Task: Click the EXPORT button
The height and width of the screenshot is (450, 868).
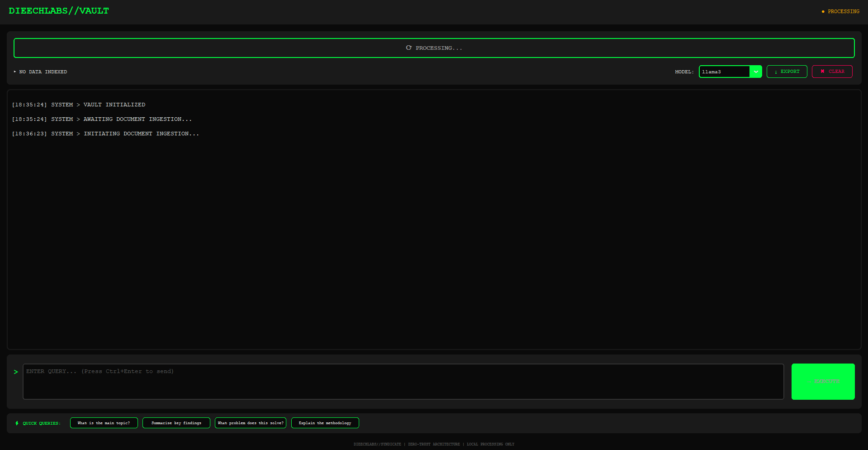Action: pyautogui.click(x=787, y=71)
